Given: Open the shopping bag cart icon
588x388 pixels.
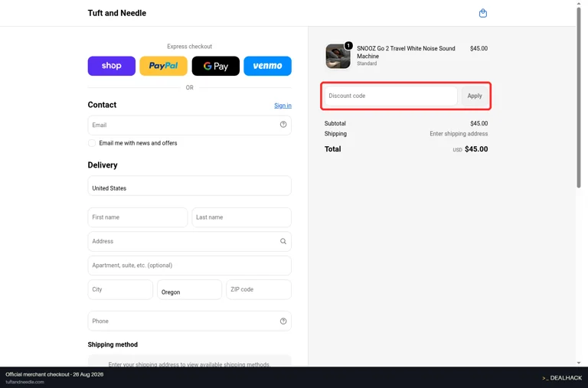Looking at the screenshot, I should pyautogui.click(x=482, y=13).
